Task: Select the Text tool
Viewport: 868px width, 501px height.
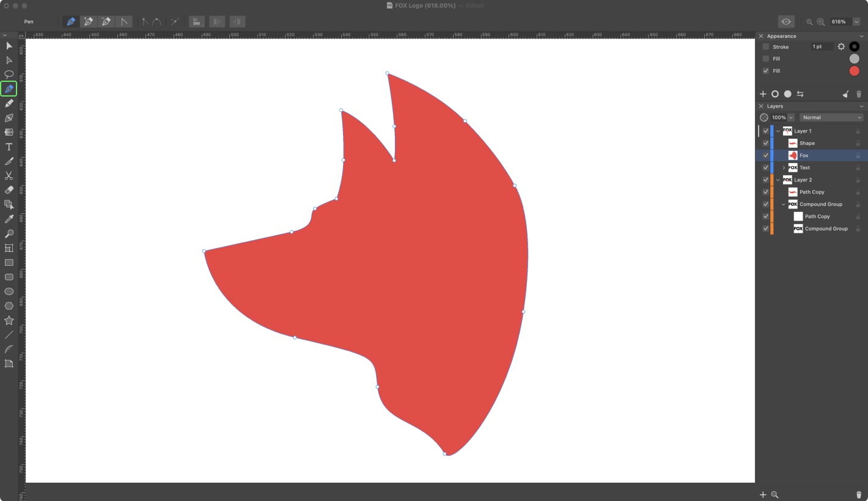Action: click(9, 147)
